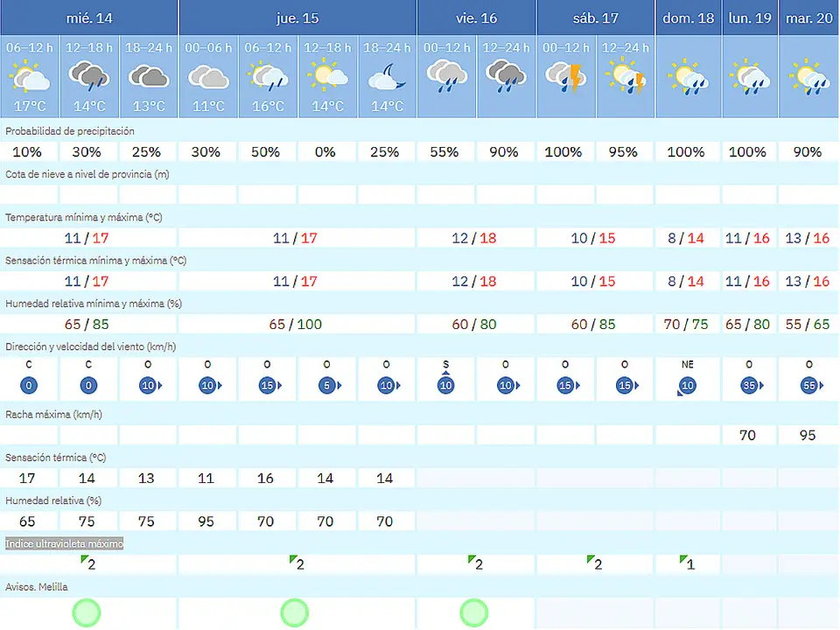
Task: Click the 06–12 h period label under mié. 14
Action: click(x=30, y=47)
